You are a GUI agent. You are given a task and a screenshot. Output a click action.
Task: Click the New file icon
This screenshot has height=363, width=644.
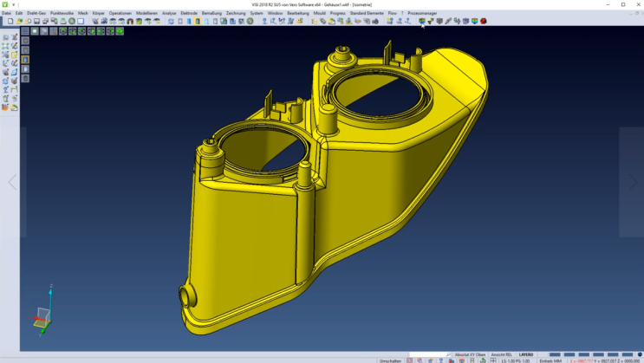point(10,21)
